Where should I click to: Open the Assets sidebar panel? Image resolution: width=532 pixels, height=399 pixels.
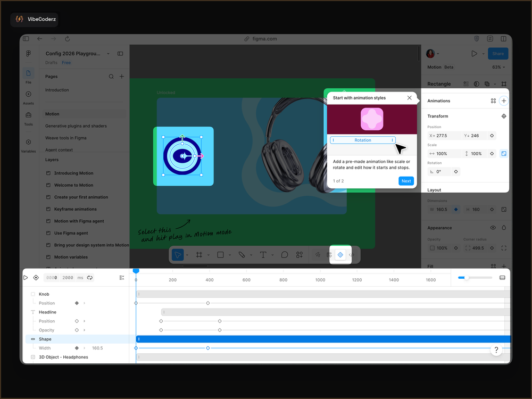pyautogui.click(x=29, y=97)
